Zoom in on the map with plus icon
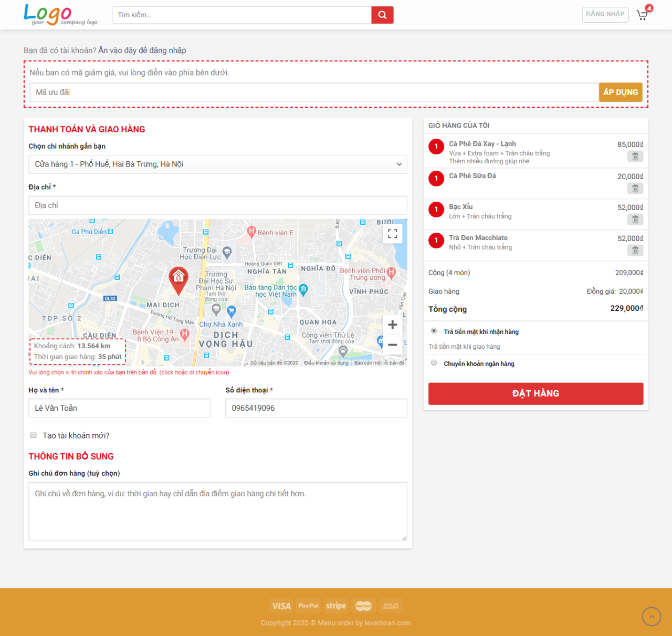 [x=392, y=325]
